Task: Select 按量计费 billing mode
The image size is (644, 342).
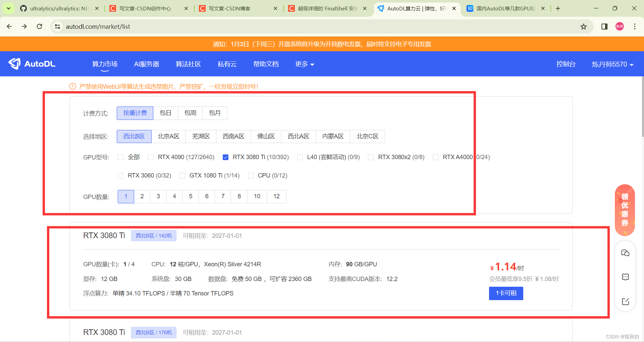Action: pyautogui.click(x=135, y=113)
